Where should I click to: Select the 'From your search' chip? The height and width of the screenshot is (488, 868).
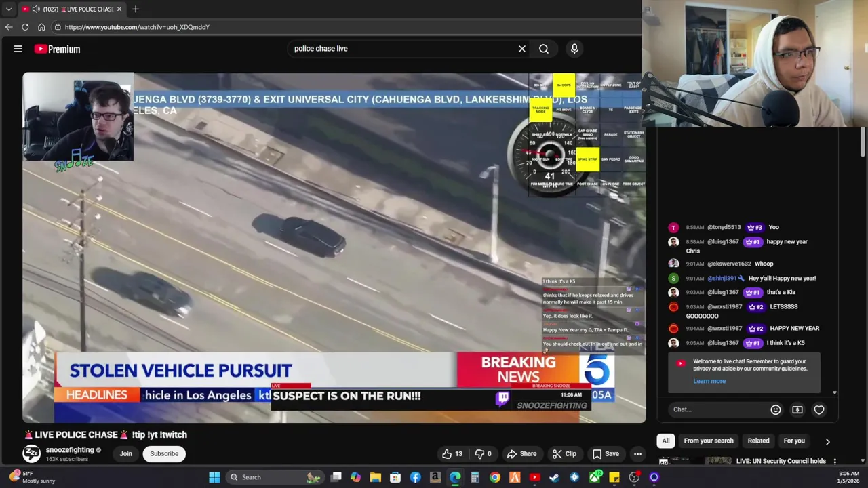tap(709, 441)
